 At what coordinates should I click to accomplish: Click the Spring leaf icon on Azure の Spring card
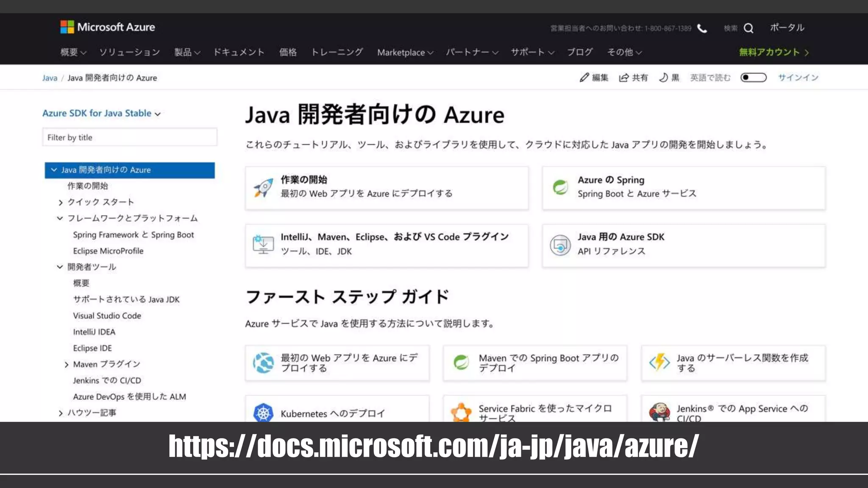(x=560, y=187)
